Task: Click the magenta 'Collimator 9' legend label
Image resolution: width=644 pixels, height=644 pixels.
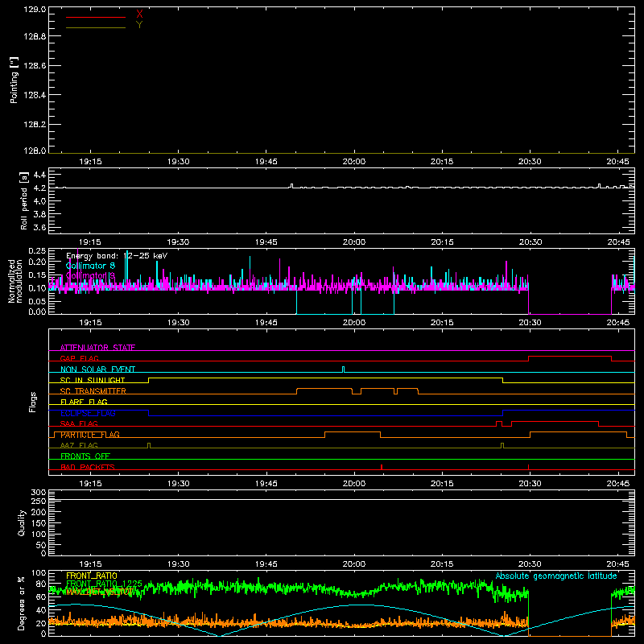Action: point(90,275)
